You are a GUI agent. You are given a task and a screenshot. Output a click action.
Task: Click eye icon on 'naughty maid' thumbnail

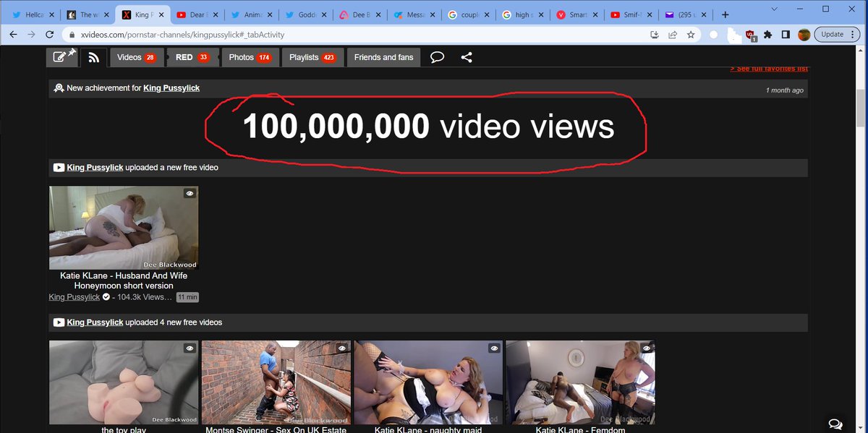(x=494, y=348)
